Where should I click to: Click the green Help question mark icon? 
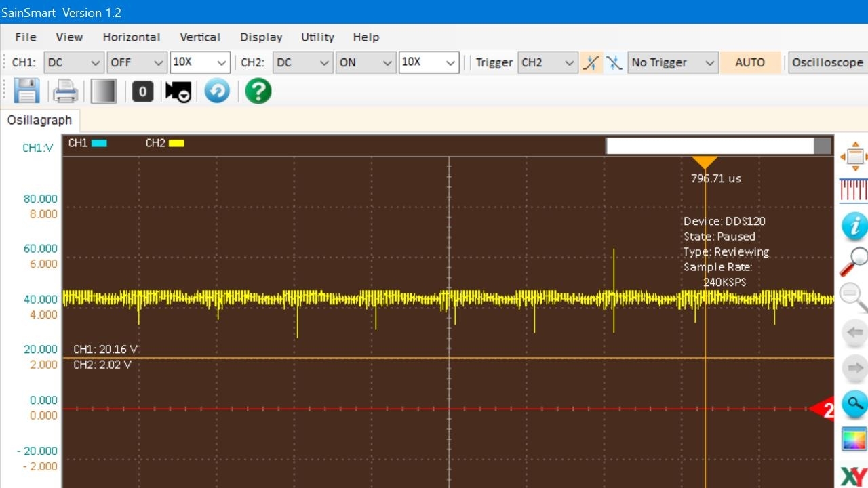[x=258, y=91]
